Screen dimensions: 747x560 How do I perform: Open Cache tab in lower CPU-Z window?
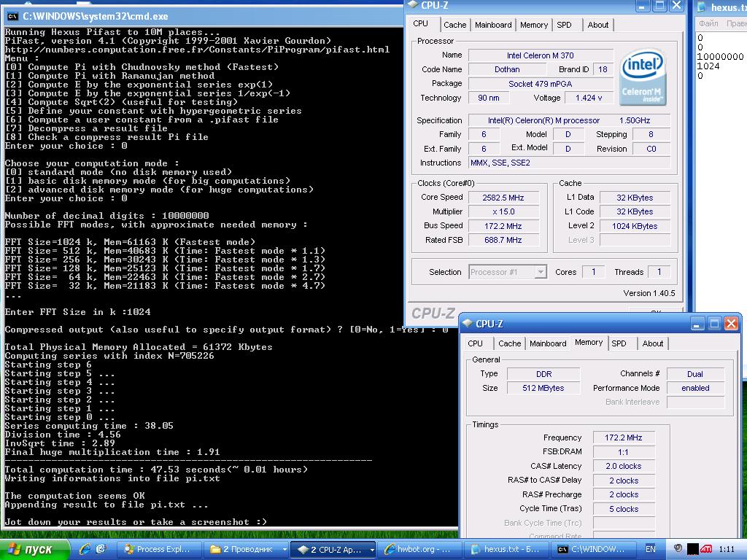pos(510,343)
